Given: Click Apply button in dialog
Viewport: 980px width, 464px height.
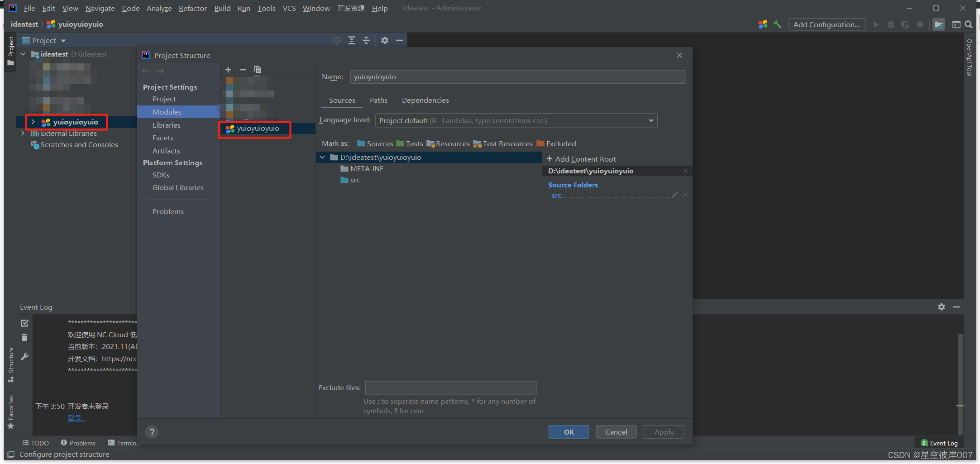Looking at the screenshot, I should pos(664,432).
